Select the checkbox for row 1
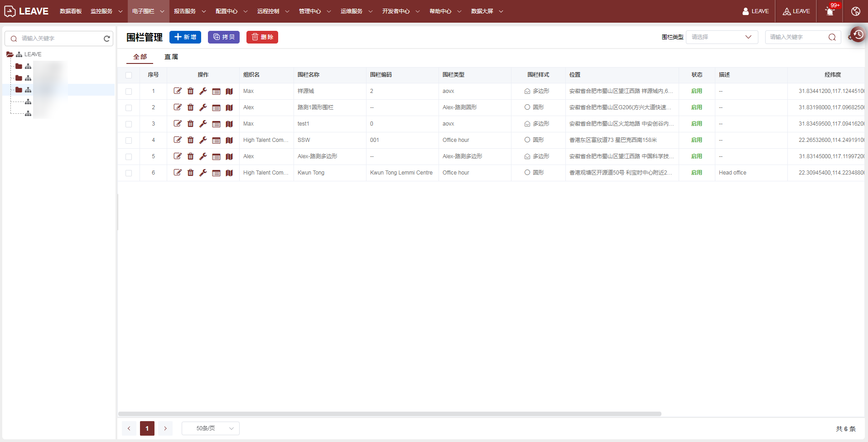868x442 pixels. click(129, 92)
